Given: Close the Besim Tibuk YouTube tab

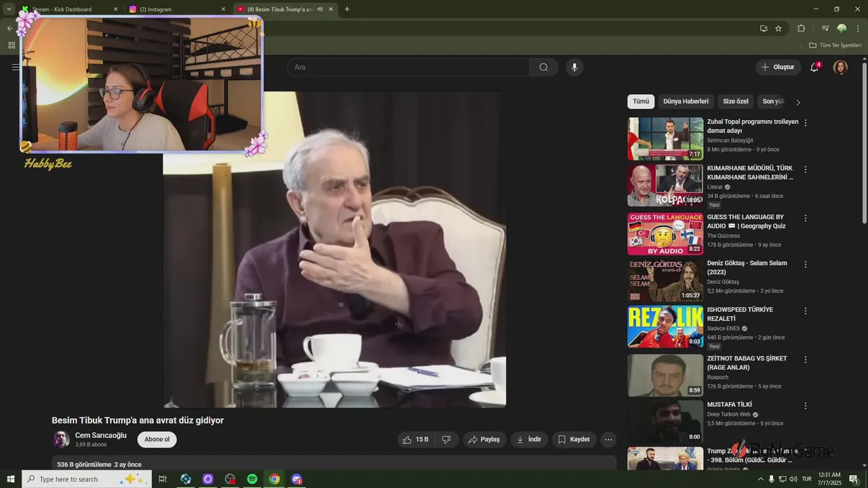Looking at the screenshot, I should coord(331,9).
